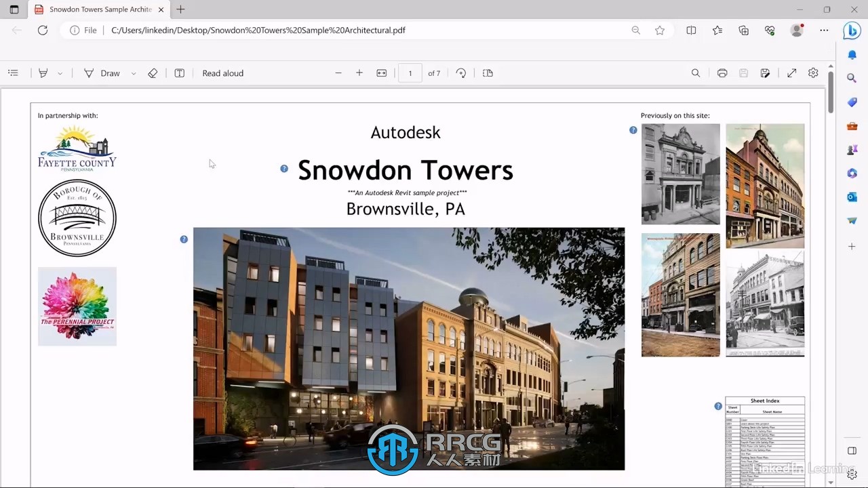This screenshot has height=488, width=868.
Task: Open the sidebar search icon
Action: coord(852,79)
